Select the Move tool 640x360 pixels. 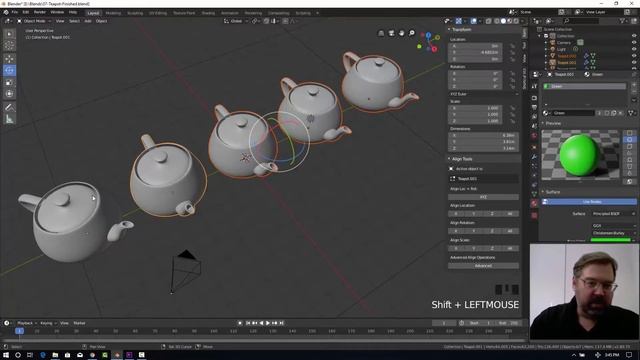pyautogui.click(x=9, y=59)
